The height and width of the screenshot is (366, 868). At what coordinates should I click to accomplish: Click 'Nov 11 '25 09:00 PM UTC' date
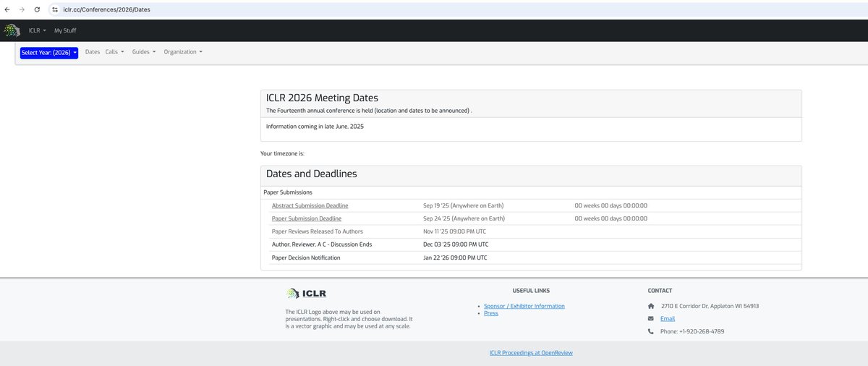tap(455, 231)
